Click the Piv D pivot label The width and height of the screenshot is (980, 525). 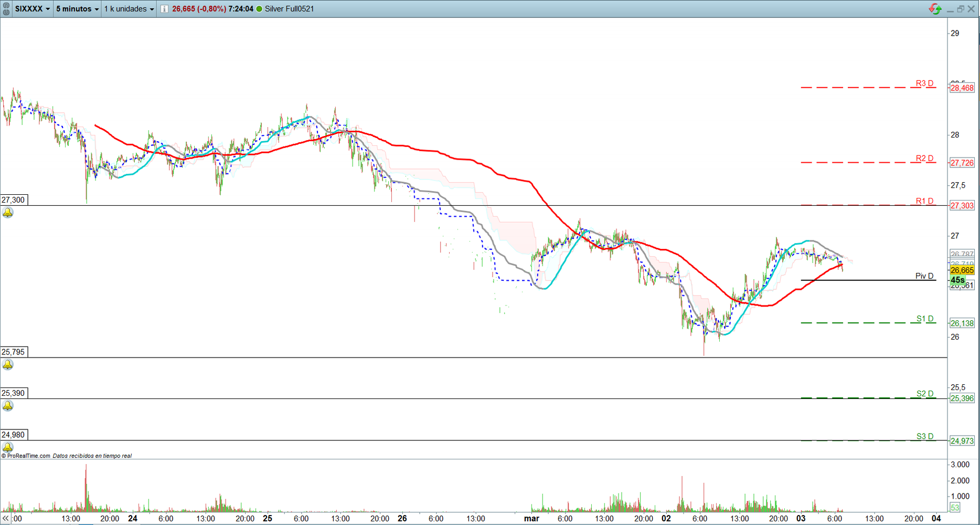click(924, 276)
